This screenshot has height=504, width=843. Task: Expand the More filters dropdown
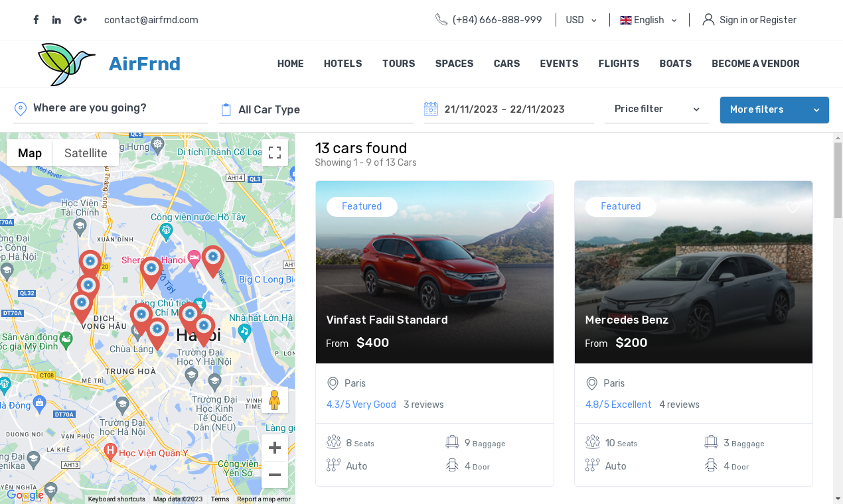[x=775, y=110]
